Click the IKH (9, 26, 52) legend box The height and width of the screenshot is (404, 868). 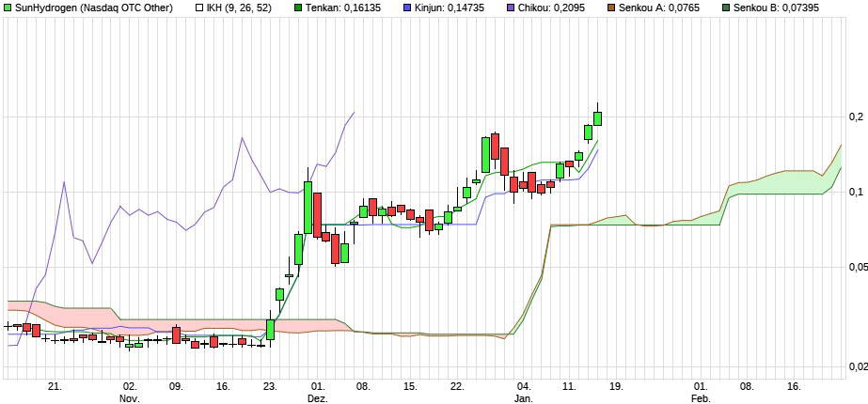(x=200, y=8)
